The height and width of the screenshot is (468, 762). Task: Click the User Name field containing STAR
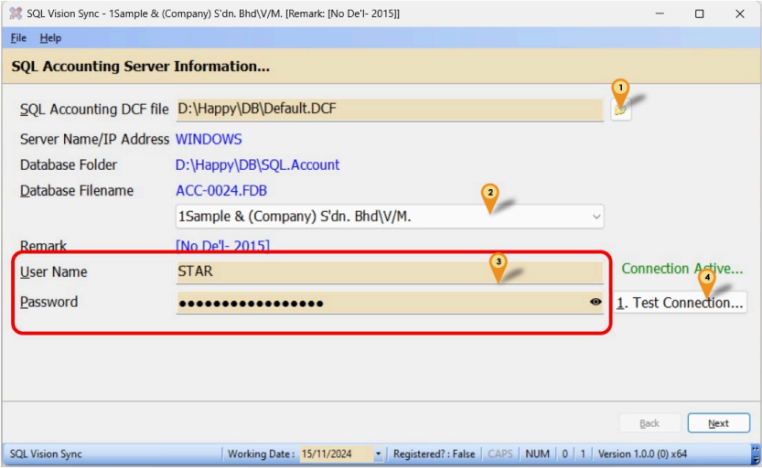(x=389, y=271)
